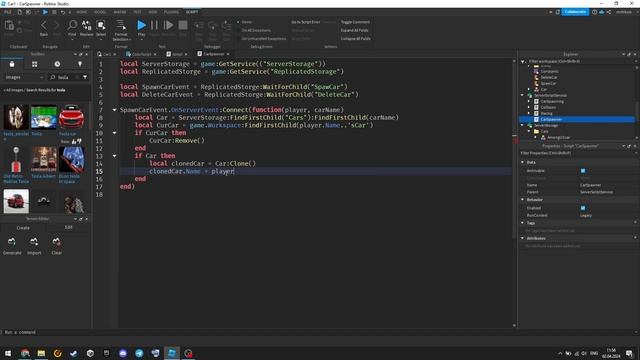Image resolution: width=640 pixels, height=360 pixels.
Task: Click Toggle Comment action
Action: click(355, 22)
